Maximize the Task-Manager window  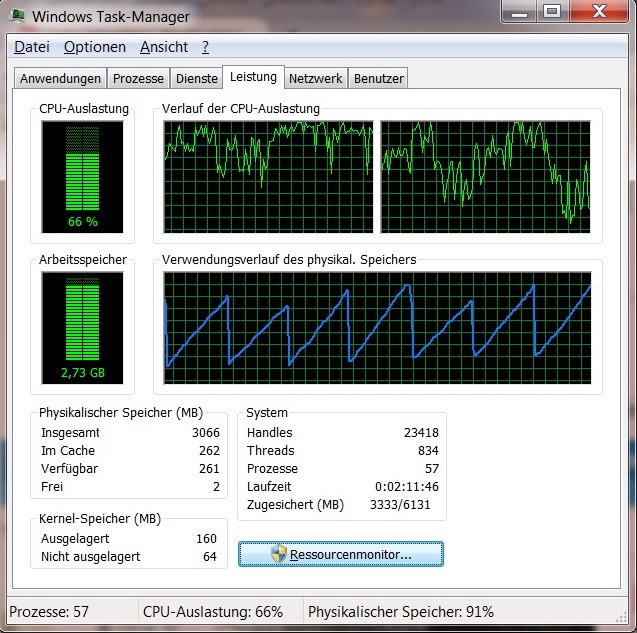552,12
